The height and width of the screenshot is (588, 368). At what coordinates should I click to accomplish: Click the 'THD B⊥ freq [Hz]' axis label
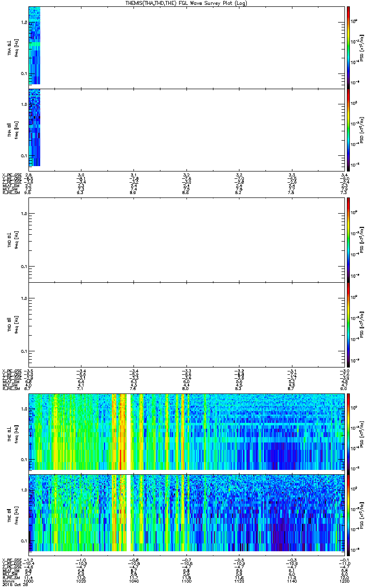[x=13, y=239]
